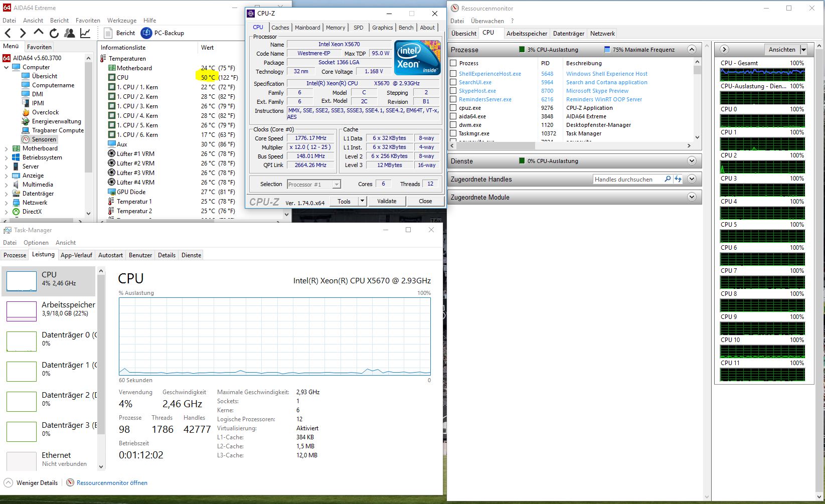825x504 pixels.
Task: Click the PC-Backup icon in AIDA64 toolbar
Action: (146, 33)
